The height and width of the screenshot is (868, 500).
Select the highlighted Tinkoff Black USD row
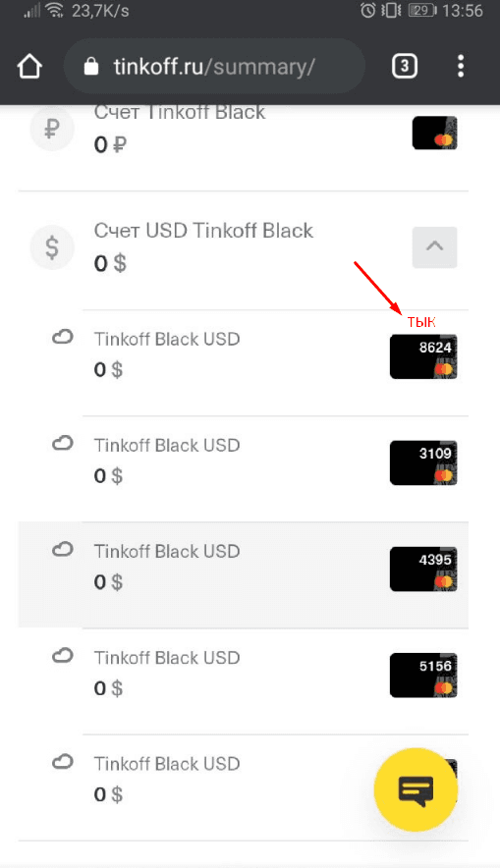click(244, 574)
